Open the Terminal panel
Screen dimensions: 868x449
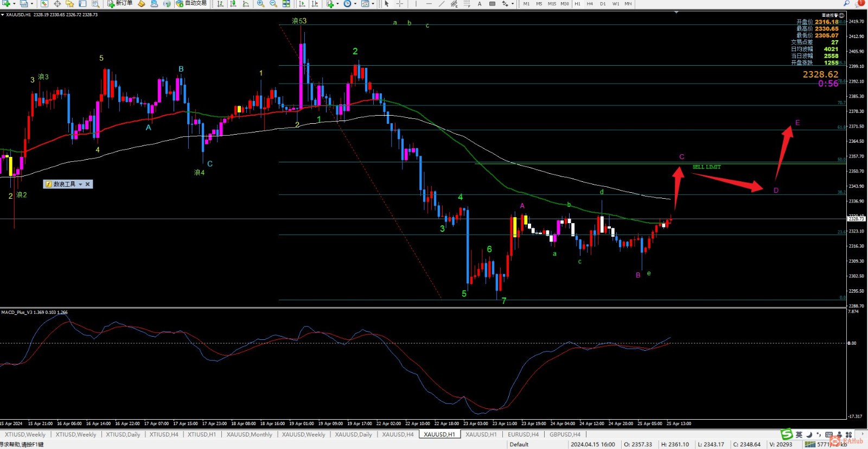click(82, 4)
